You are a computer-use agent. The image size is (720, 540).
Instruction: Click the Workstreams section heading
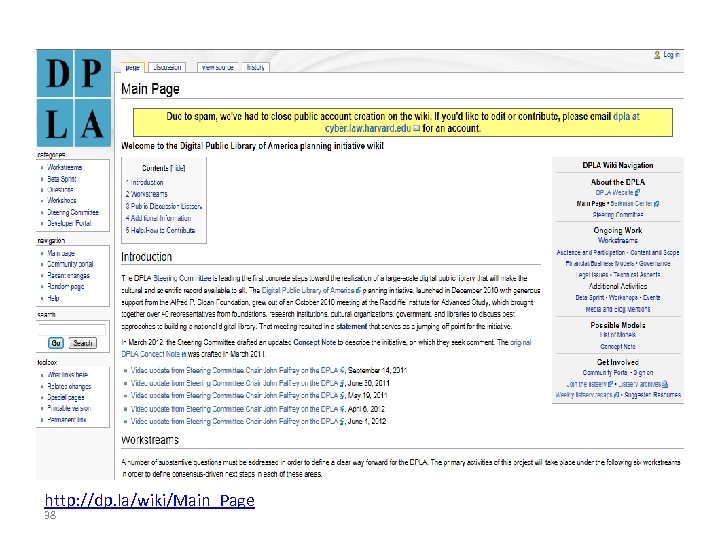(x=150, y=440)
